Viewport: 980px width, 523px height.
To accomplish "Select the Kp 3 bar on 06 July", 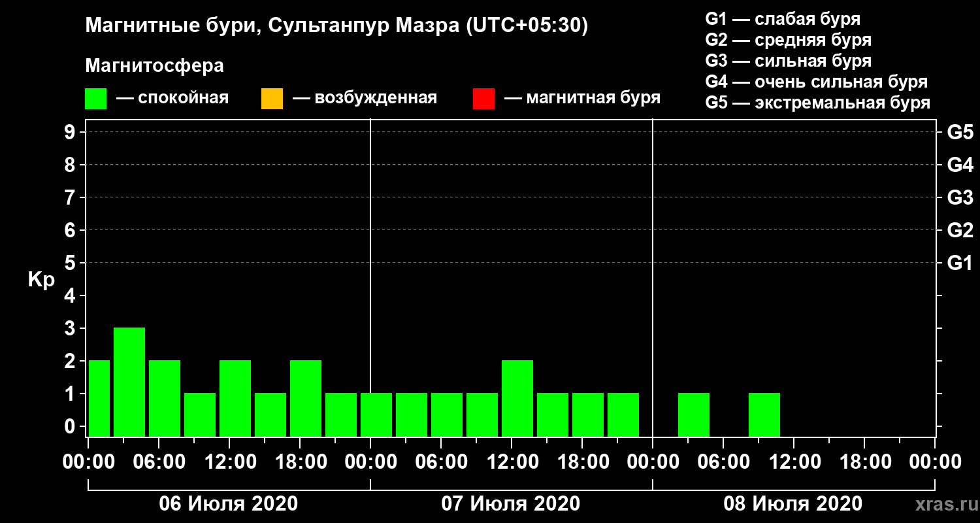I will tap(129, 382).
